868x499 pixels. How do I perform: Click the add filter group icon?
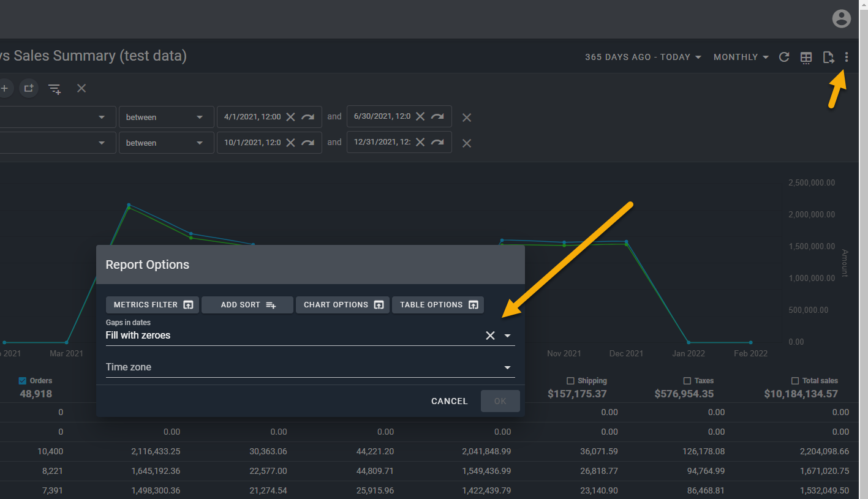28,88
